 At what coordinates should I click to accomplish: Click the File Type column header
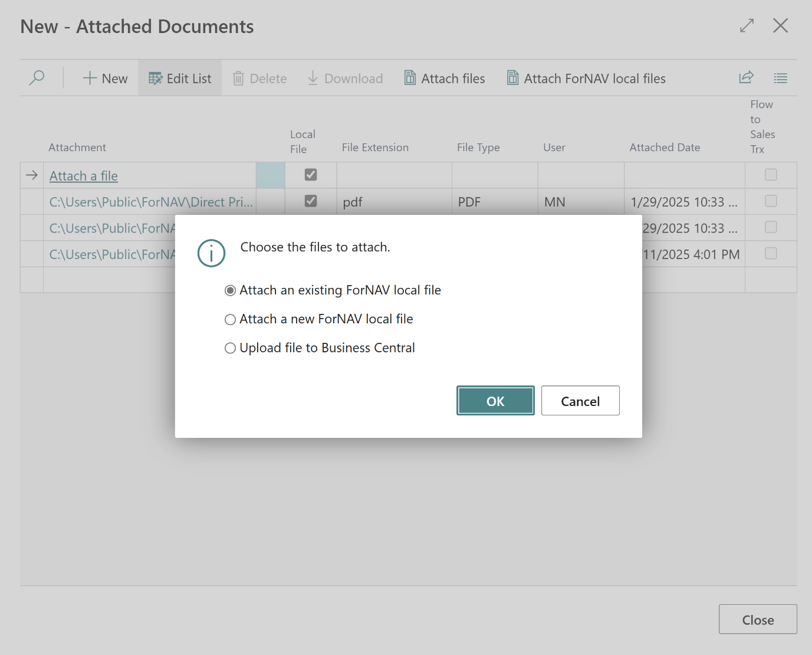point(478,148)
